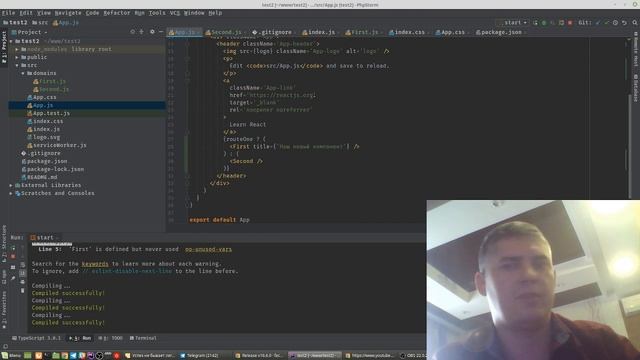Open the Project view selector dropdown

(30, 32)
